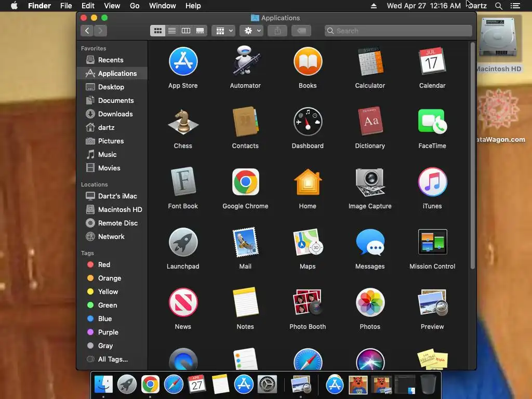This screenshot has height=399, width=532.
Task: Go forward in Finder history
Action: (x=100, y=31)
